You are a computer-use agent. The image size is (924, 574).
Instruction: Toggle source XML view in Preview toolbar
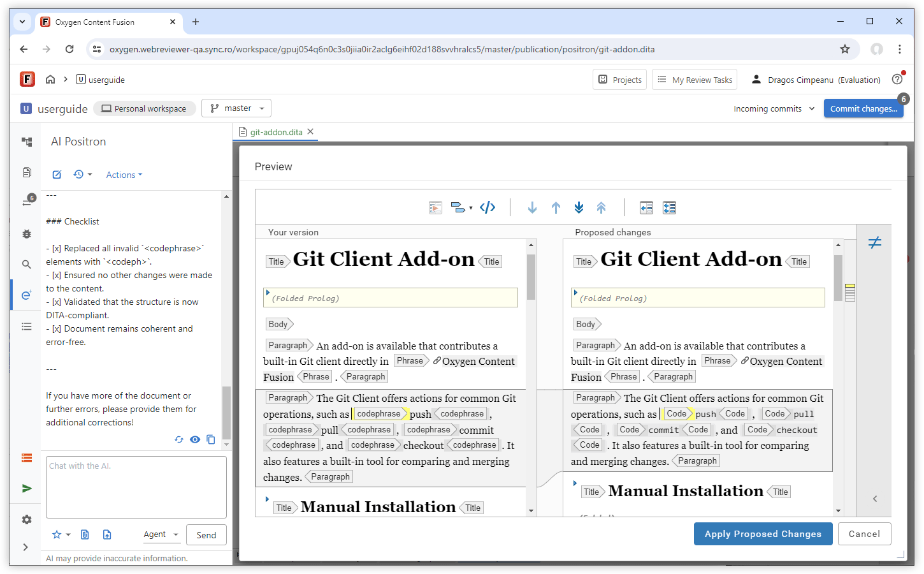point(487,207)
